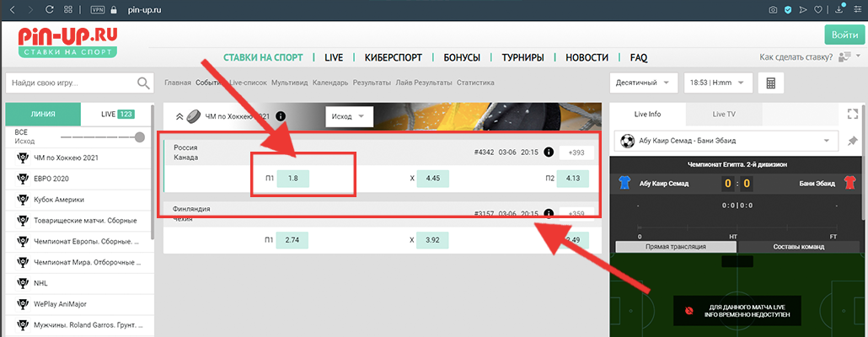Select Товарищеские матчи. Сборные

point(78,221)
